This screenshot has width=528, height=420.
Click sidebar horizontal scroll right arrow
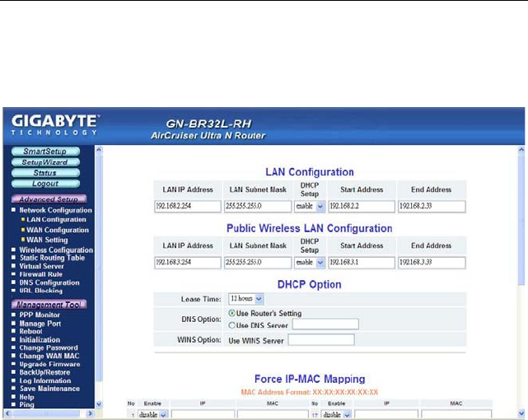(90, 413)
